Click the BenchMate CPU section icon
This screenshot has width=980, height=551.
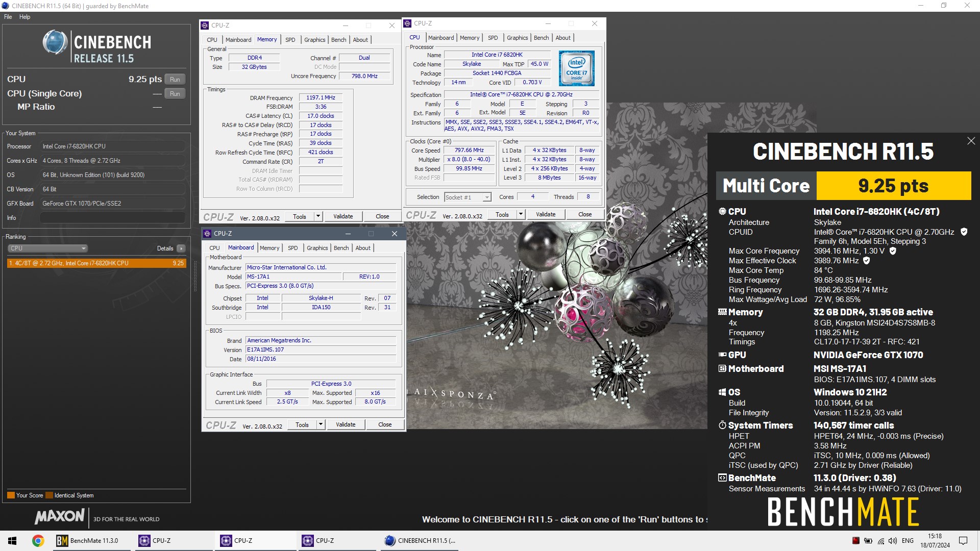[722, 211]
